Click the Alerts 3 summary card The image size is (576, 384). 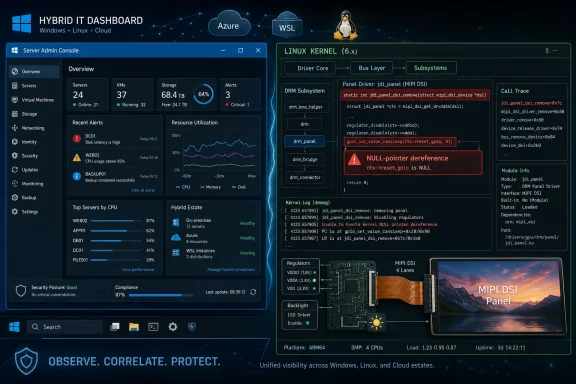tap(240, 94)
